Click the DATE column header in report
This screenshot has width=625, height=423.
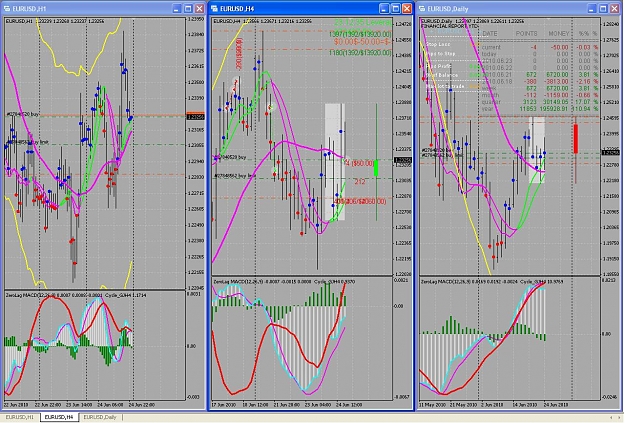[x=489, y=34]
